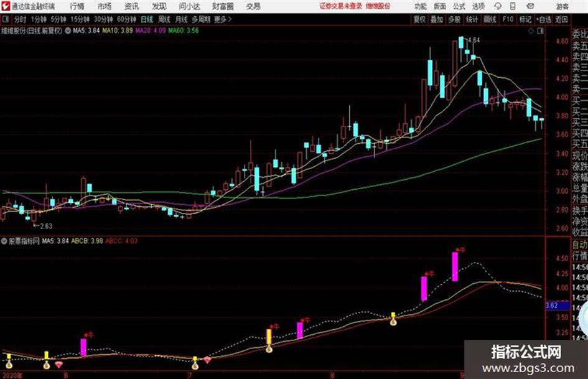Click the 画线 drawing tools button

tap(490, 19)
